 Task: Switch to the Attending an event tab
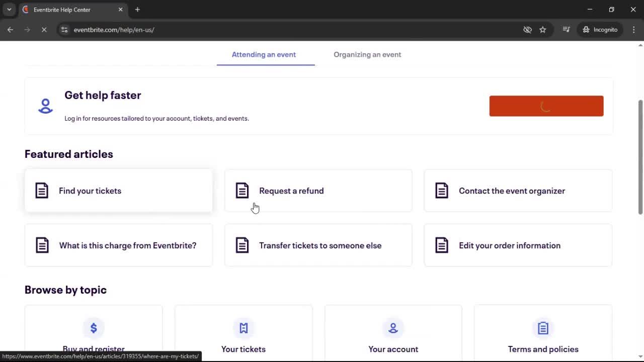[x=264, y=54]
